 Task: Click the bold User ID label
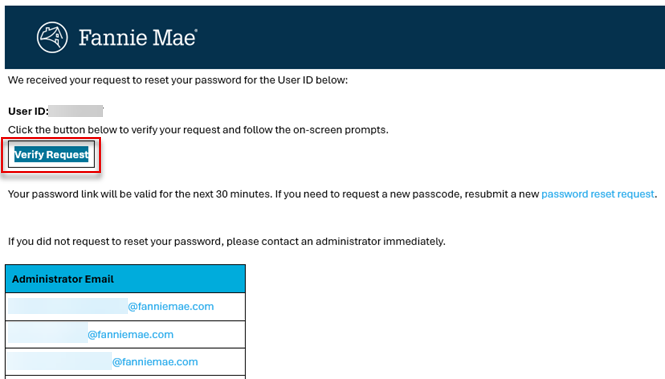click(x=28, y=111)
